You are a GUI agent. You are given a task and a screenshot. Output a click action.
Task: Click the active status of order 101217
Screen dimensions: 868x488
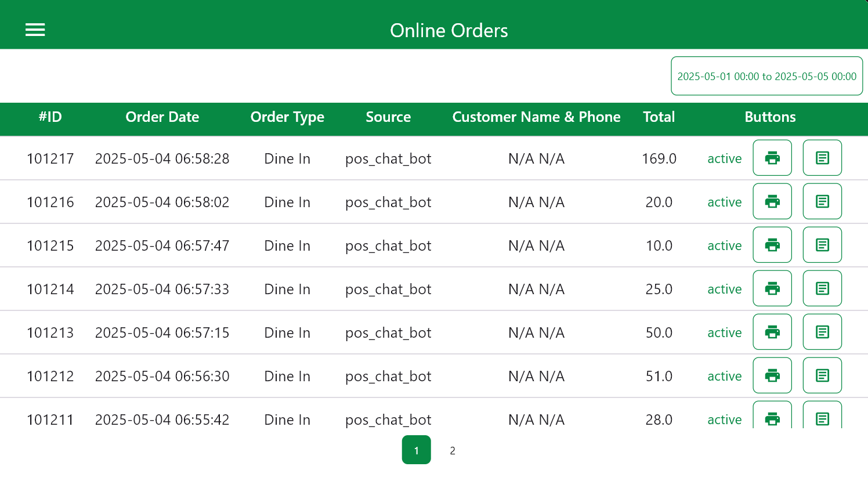pos(724,158)
